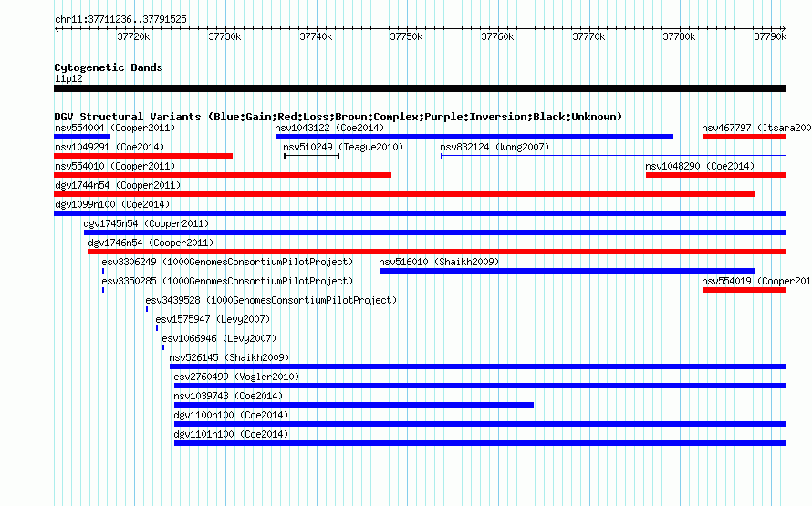Select nsv516010 (Shaikh2009) label
Screen dimensions: 812x506
439,262
